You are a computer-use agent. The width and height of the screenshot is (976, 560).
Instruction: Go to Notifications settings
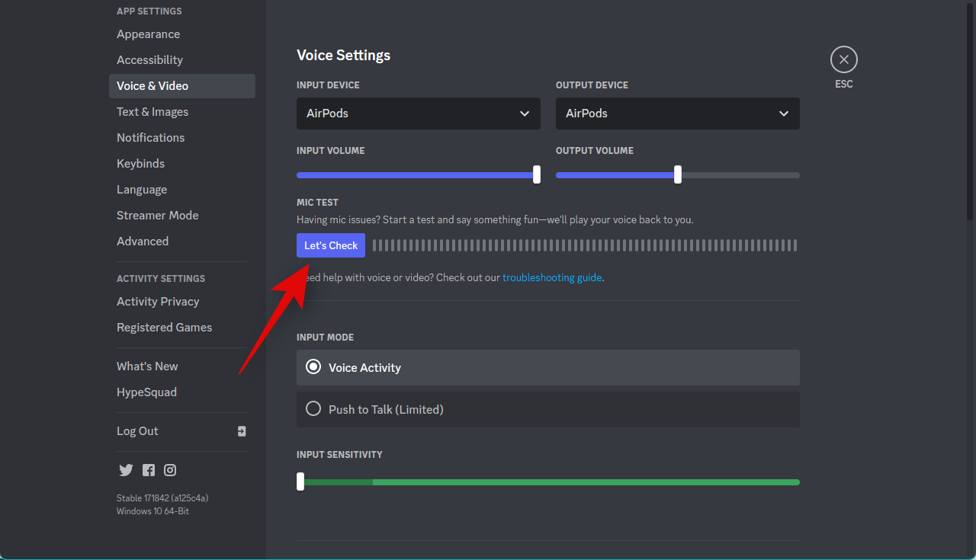point(150,138)
